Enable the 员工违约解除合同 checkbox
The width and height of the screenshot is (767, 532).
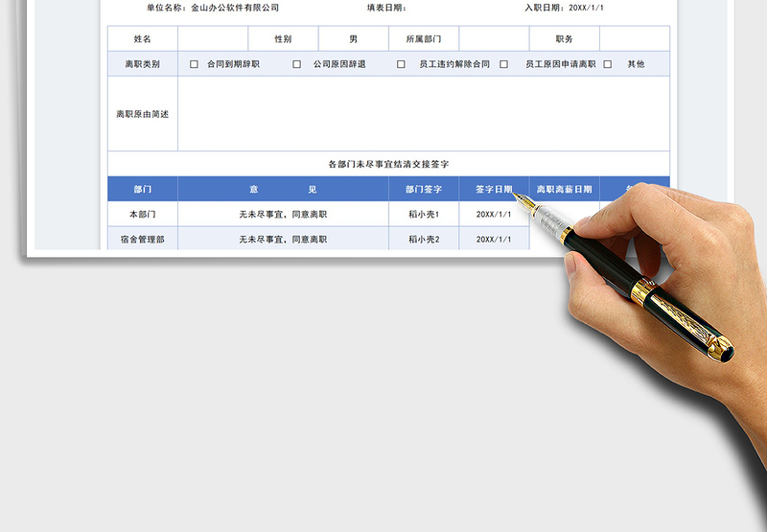point(401,64)
